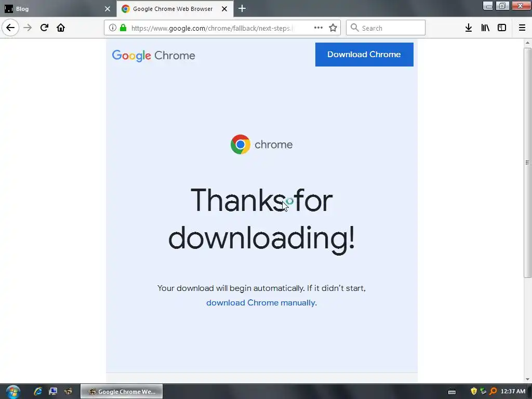Screen dimensions: 532x399
Task: Click the vertical scrollbar thumb
Action: point(527,162)
